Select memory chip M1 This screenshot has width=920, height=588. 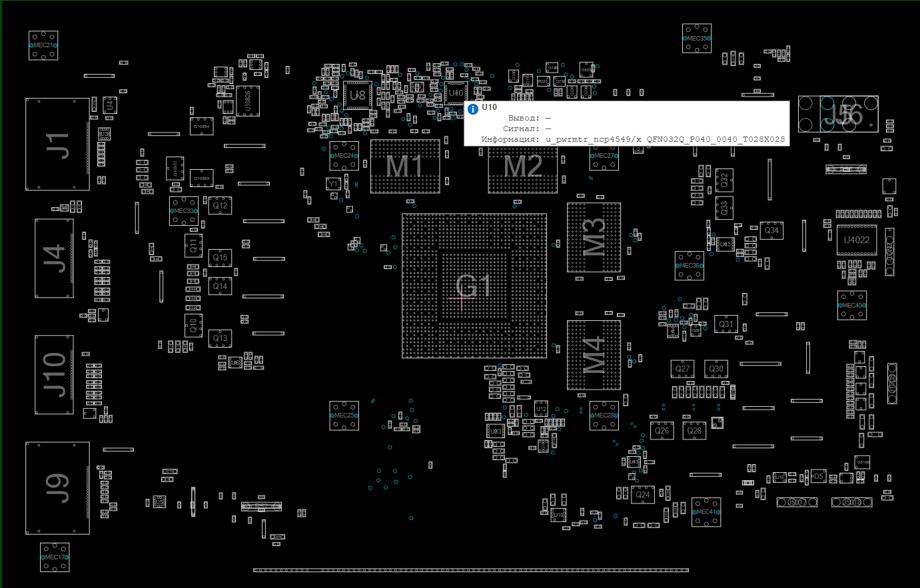405,166
